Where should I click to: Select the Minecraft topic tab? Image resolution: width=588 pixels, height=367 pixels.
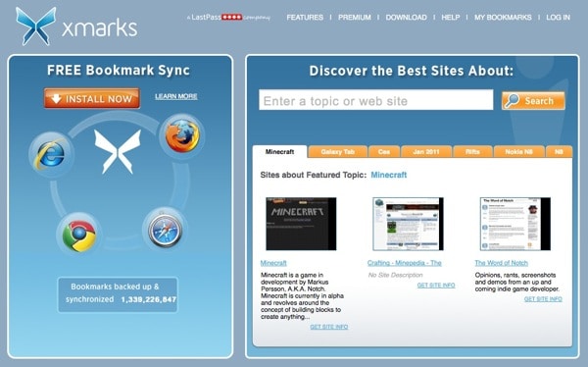coord(279,152)
